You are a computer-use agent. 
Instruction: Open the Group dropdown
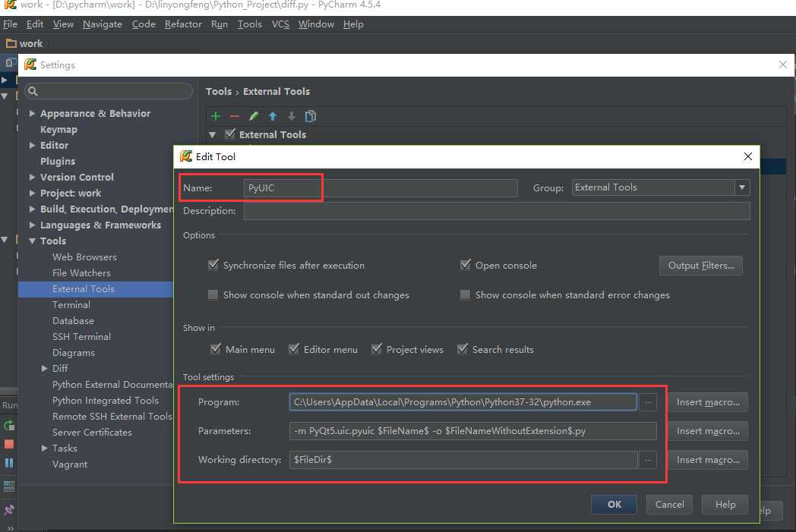tap(741, 187)
